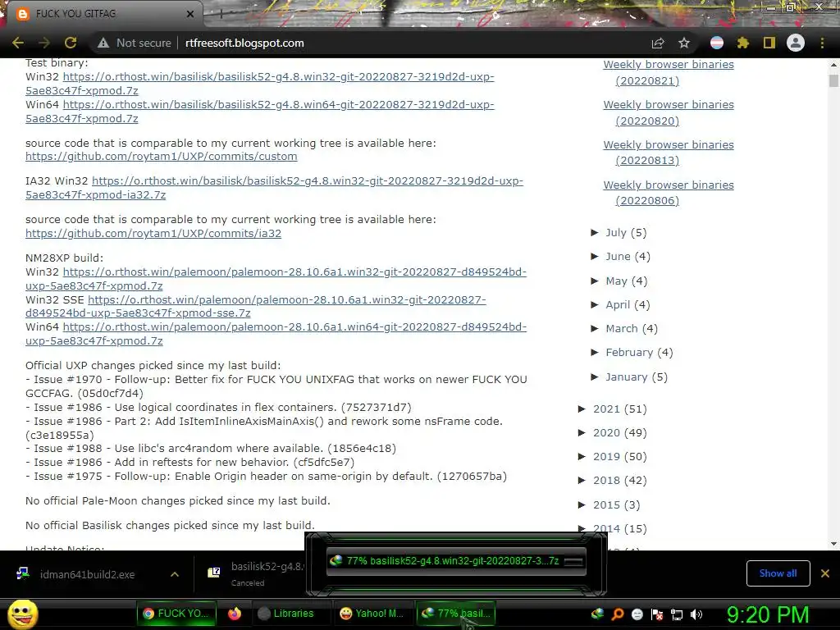This screenshot has width=840, height=630.
Task: Show the 9:20 PM clock calendar
Action: (768, 614)
